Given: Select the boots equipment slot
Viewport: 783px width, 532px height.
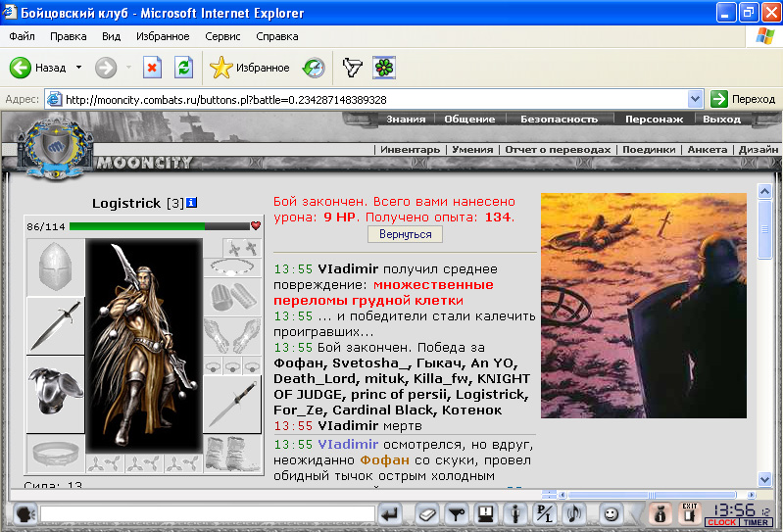Looking at the screenshot, I should click(x=232, y=454).
